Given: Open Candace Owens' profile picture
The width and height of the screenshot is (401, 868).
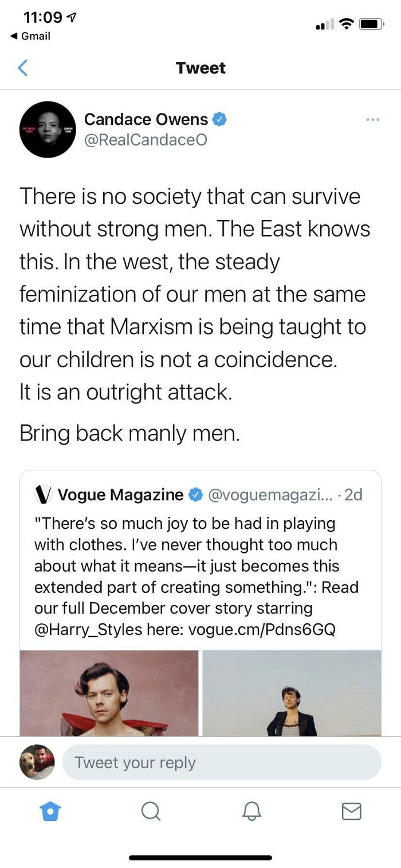Looking at the screenshot, I should [x=48, y=129].
